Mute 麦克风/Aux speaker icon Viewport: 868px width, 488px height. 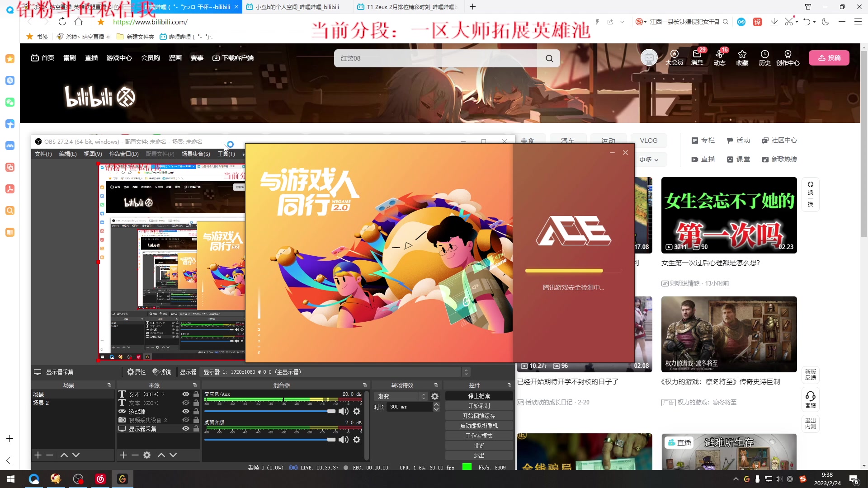pyautogui.click(x=344, y=411)
